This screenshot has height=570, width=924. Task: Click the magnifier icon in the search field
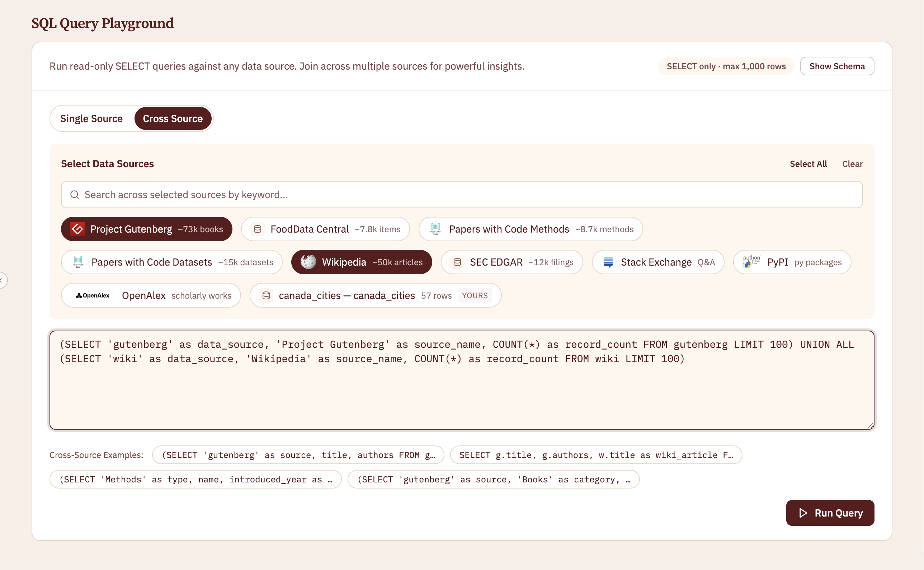(x=75, y=195)
